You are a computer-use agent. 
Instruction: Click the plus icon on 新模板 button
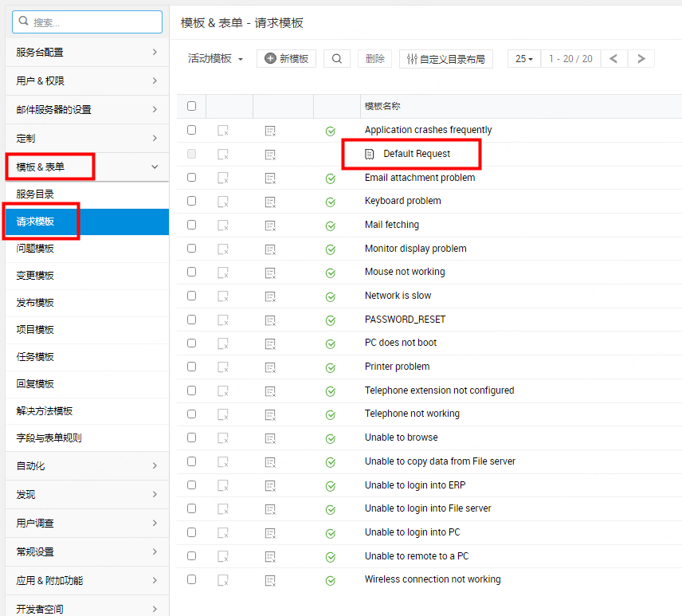point(270,58)
